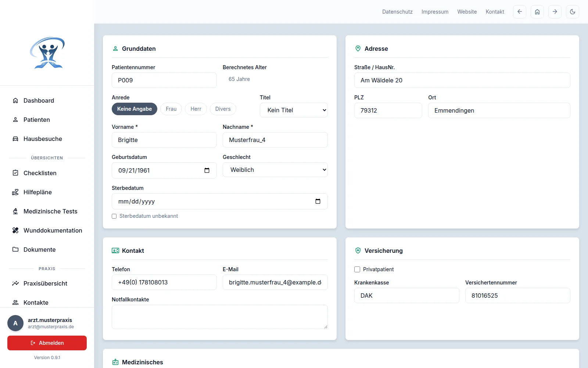The height and width of the screenshot is (368, 588).
Task: Click the Hilfepläne hand icon
Action: [15, 192]
